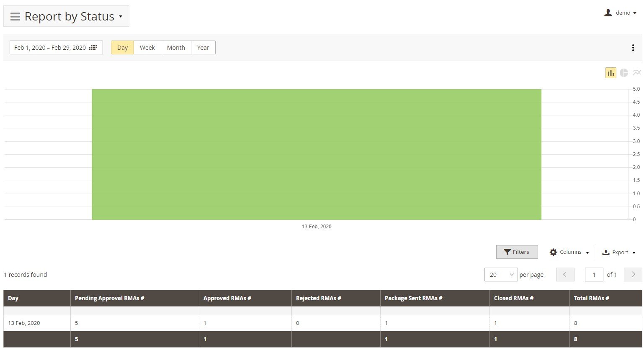
Task: Click the demo user avatar icon
Action: pos(608,13)
